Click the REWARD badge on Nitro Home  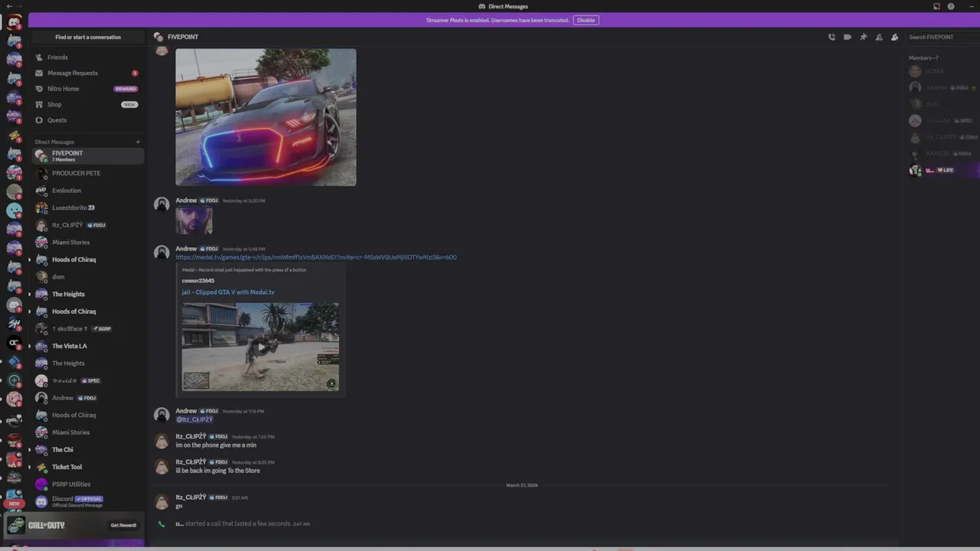coord(126,89)
